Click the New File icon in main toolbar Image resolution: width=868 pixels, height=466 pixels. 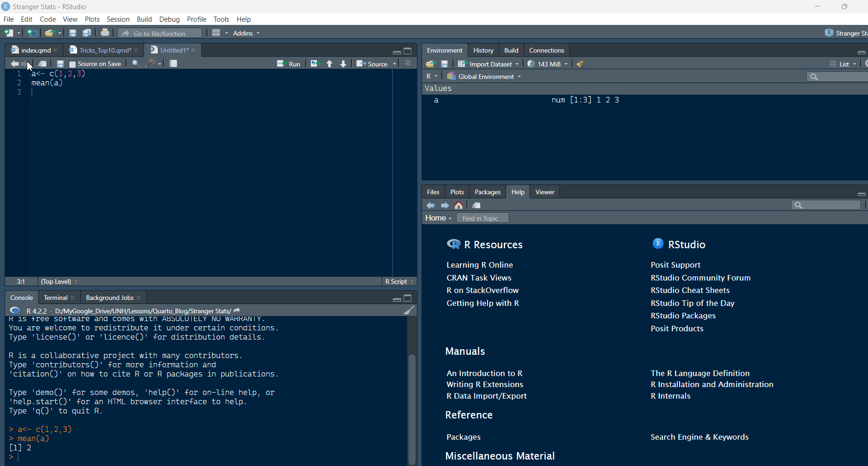click(8, 33)
